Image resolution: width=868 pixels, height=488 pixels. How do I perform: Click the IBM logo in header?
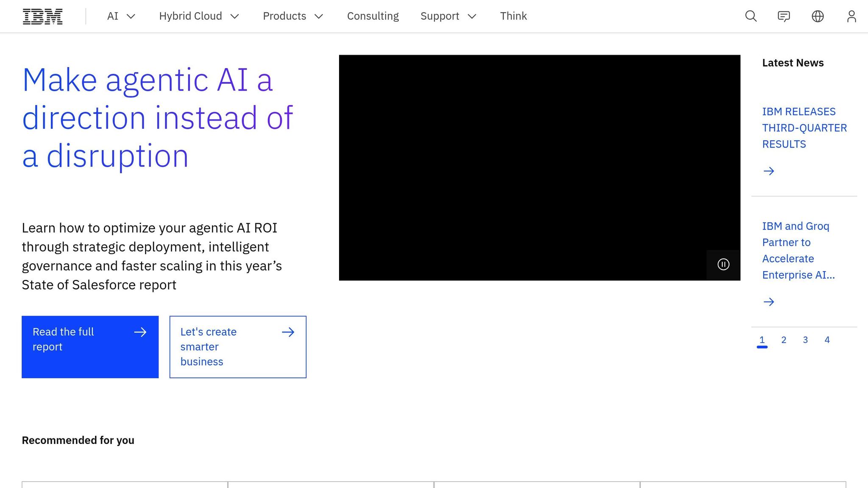click(x=42, y=17)
